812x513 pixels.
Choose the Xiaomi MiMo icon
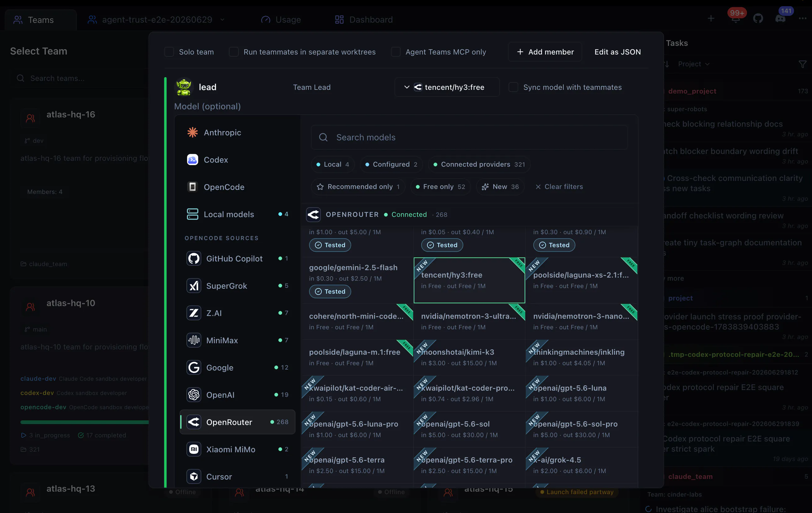pos(194,449)
